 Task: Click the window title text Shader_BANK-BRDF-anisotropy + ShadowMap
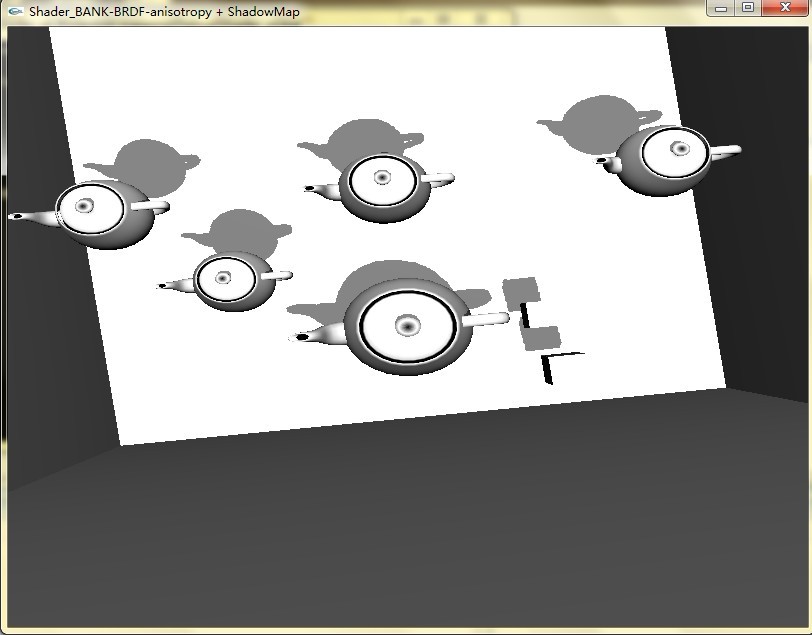164,11
